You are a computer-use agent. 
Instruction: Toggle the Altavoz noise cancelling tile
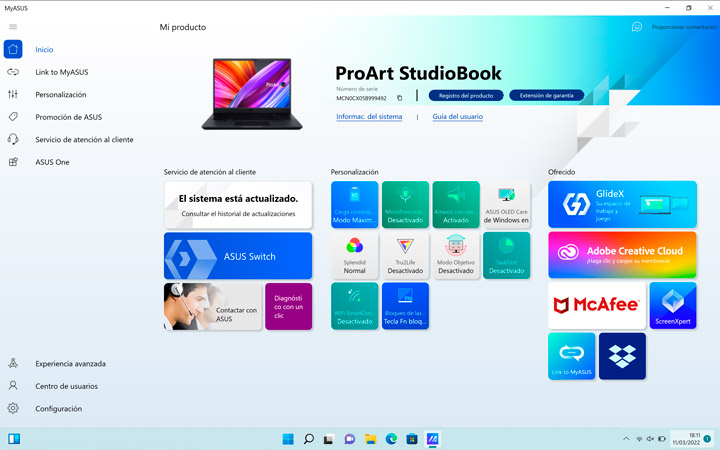point(456,205)
